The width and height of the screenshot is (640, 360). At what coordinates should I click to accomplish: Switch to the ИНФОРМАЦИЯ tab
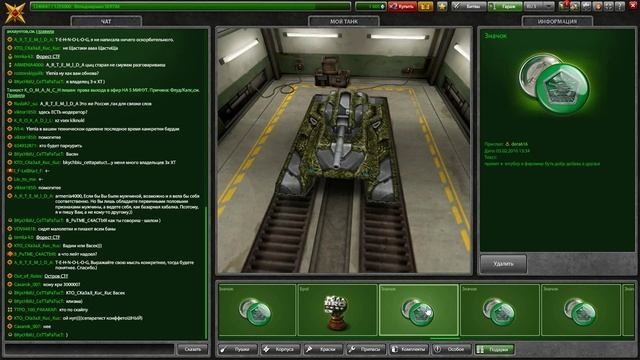coord(557,21)
